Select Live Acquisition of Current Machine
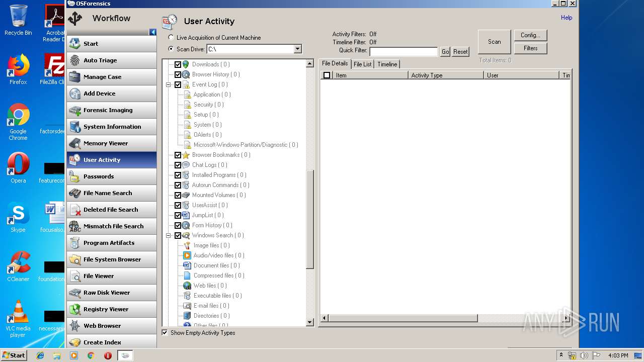Screen dimensions: 644x362 [x=172, y=38]
